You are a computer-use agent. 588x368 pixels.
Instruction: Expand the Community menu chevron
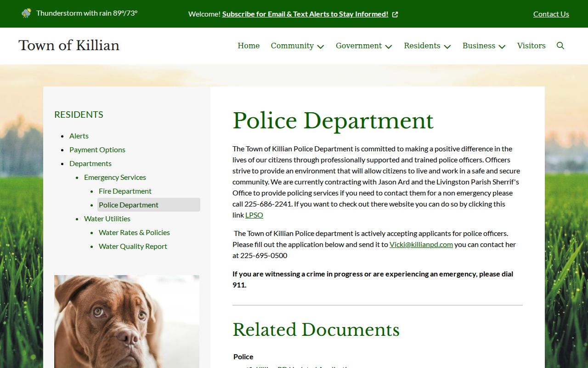(321, 46)
